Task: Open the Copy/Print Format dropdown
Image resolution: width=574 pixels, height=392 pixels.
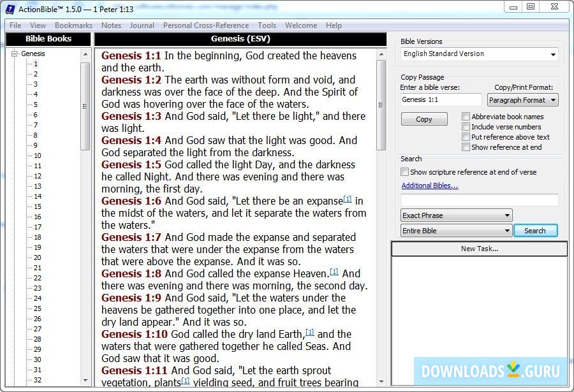Action: 523,100
